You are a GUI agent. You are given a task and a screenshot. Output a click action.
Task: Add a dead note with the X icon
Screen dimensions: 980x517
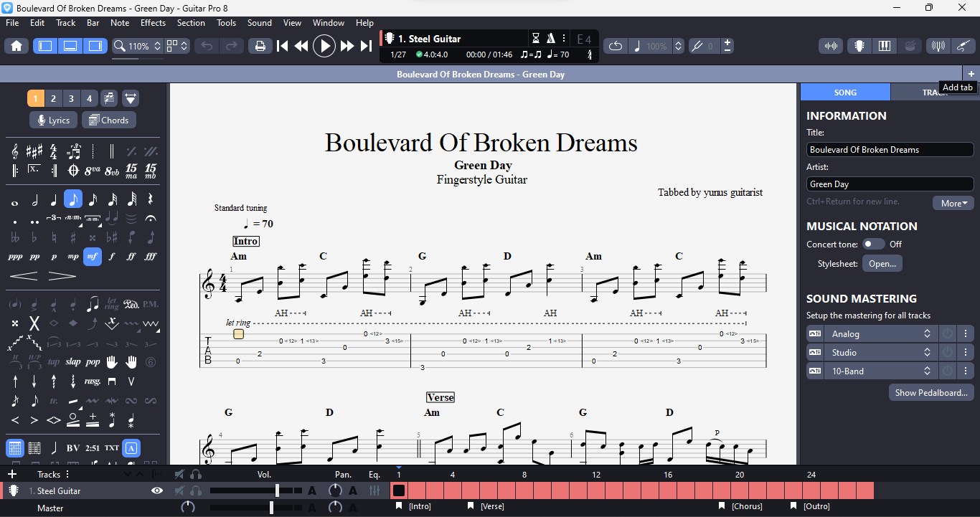pos(34,323)
